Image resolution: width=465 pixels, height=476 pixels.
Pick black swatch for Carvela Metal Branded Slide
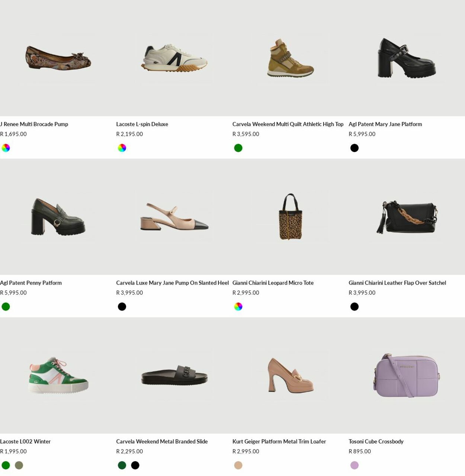point(135,465)
